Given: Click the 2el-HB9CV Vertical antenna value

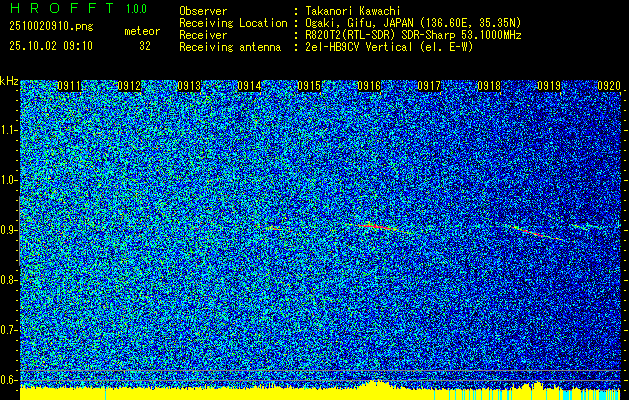Looking at the screenshot, I should (x=389, y=47).
